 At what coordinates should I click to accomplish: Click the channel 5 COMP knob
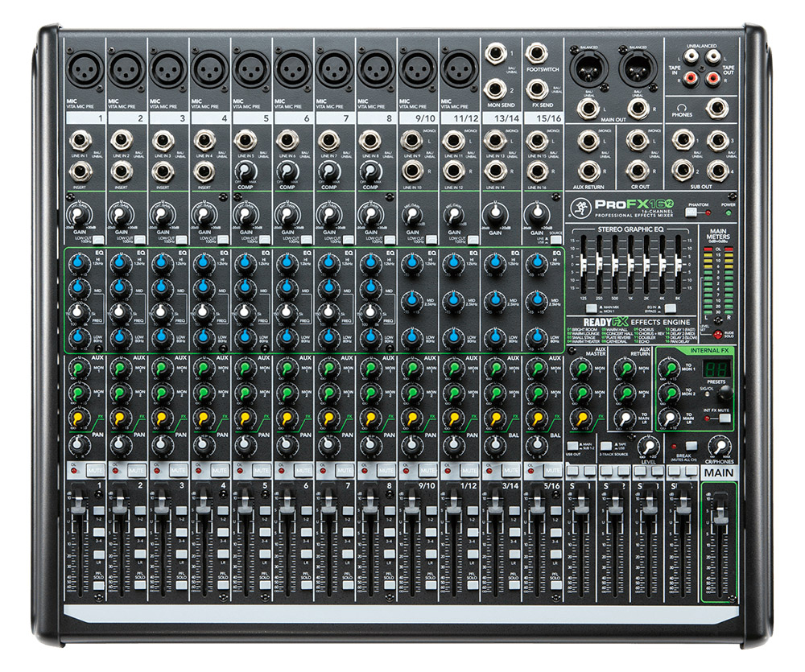pyautogui.click(x=245, y=171)
